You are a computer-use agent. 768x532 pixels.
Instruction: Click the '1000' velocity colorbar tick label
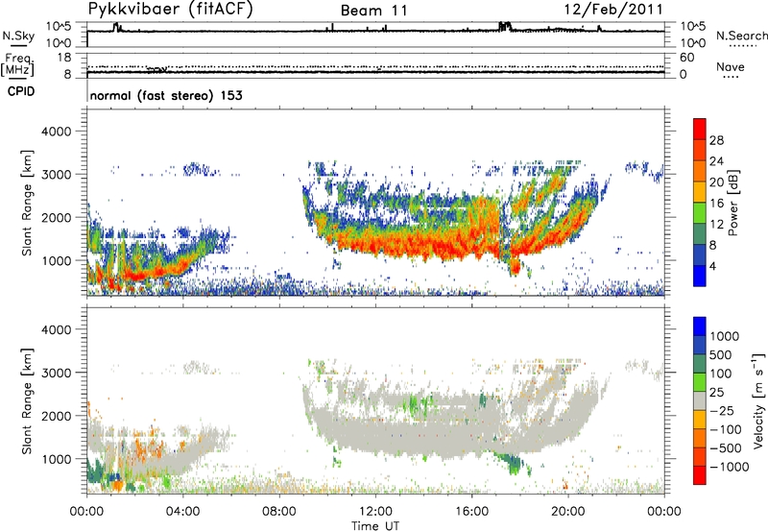(x=725, y=336)
